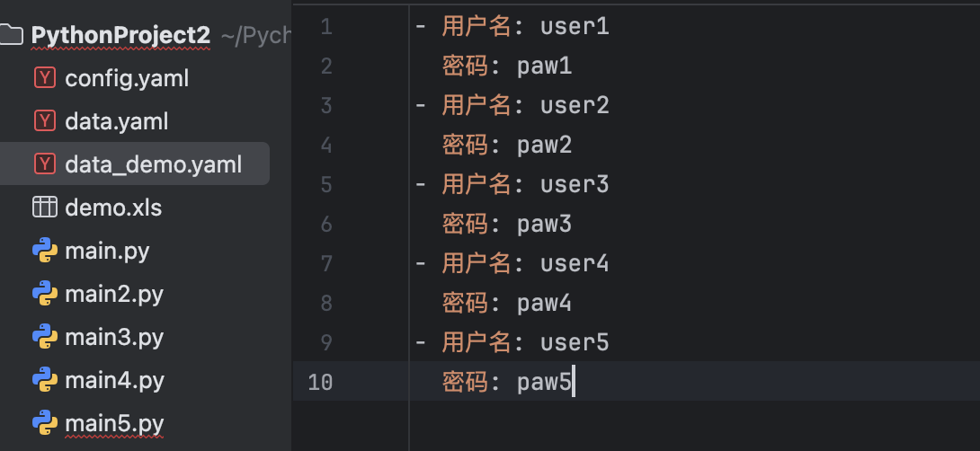Select main5.py file name in project tree

click(114, 423)
